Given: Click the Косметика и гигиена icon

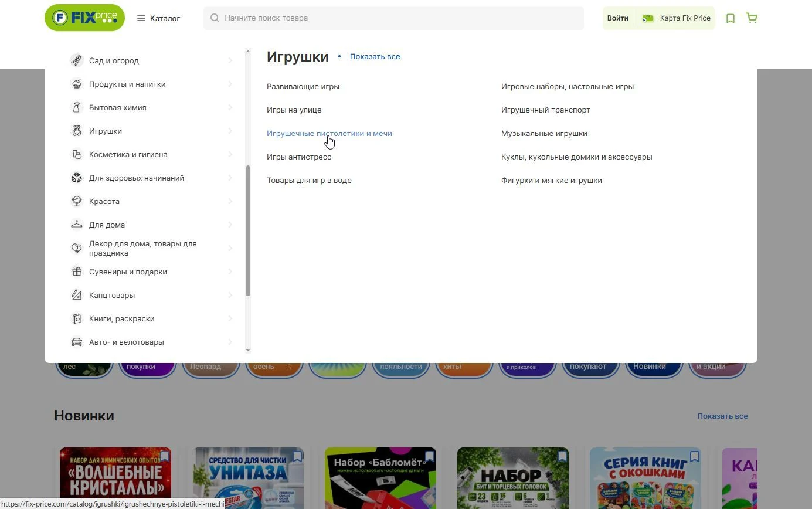Looking at the screenshot, I should [x=77, y=154].
